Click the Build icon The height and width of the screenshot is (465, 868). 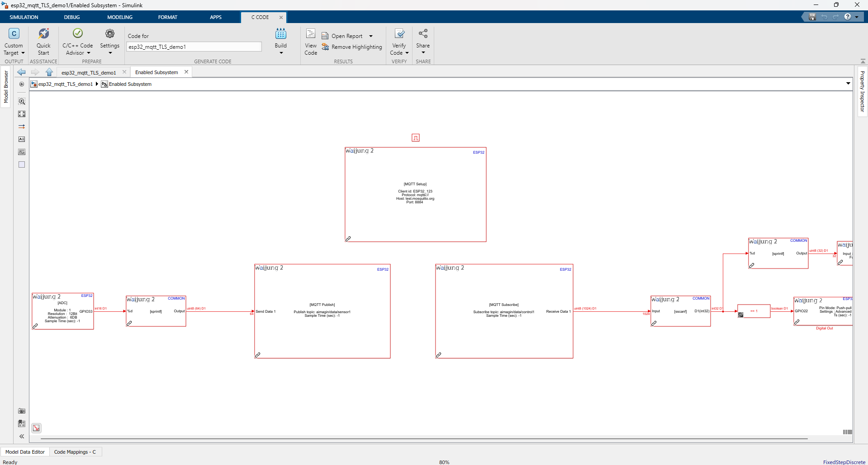(281, 33)
